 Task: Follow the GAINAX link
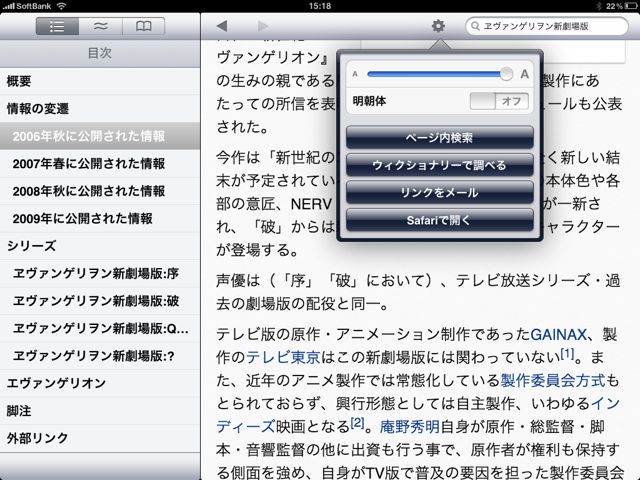point(558,335)
